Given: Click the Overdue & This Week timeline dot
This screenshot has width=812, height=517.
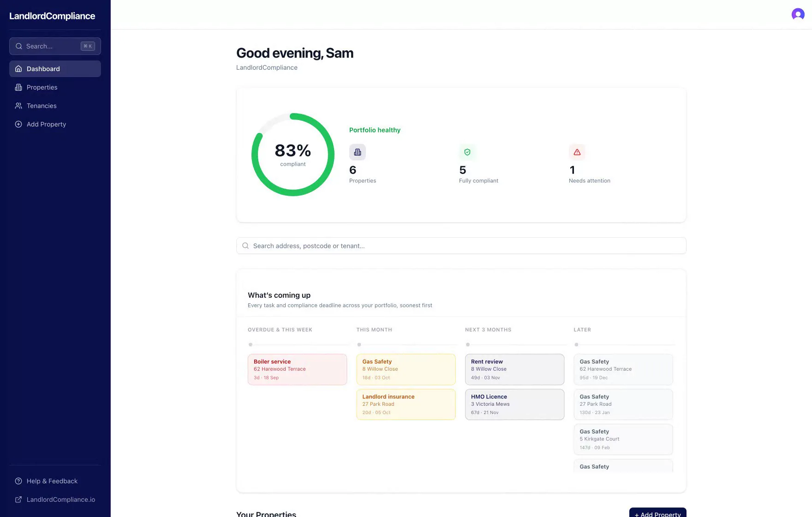Looking at the screenshot, I should click(x=251, y=344).
